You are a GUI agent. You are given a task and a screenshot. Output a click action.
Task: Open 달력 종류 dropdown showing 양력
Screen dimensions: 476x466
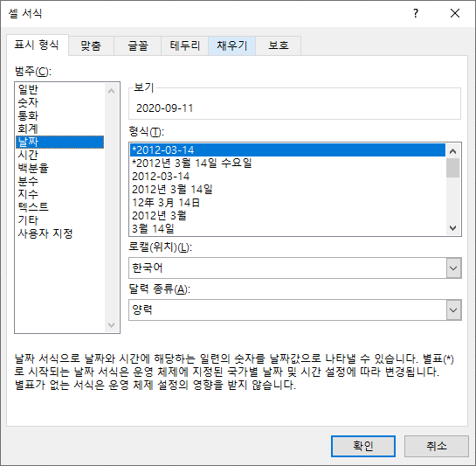coord(295,310)
